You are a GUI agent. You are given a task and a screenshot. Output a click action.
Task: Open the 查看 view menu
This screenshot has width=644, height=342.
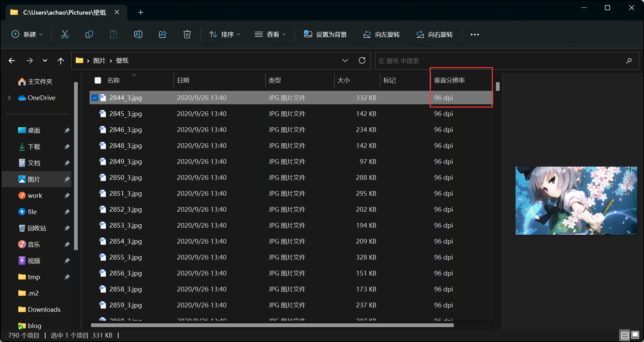pyautogui.click(x=270, y=34)
